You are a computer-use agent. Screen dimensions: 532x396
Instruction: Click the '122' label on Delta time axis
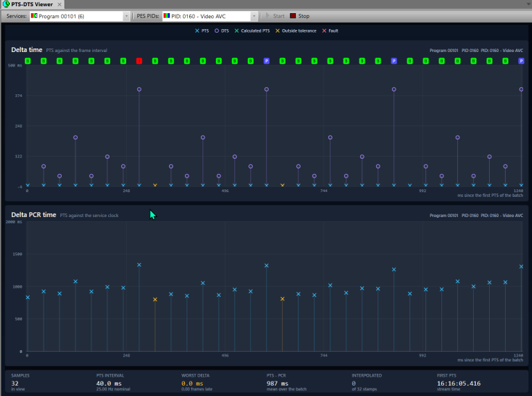(x=18, y=156)
